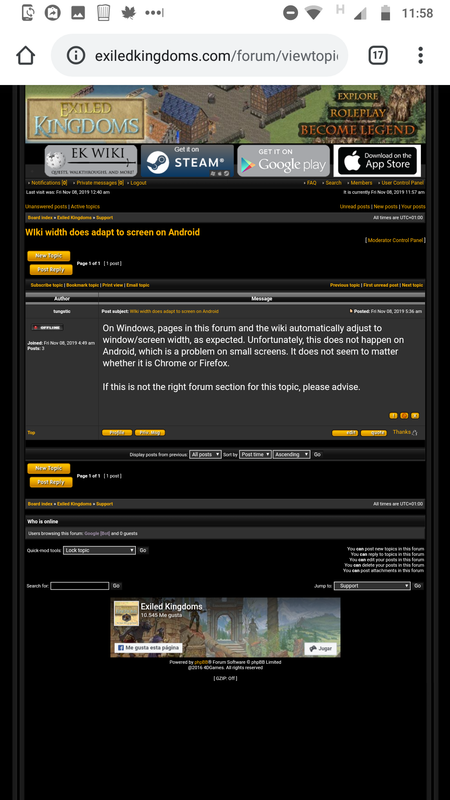The width and height of the screenshot is (450, 800).
Task: Click Board index in top breadcrumb
Action: pos(40,218)
